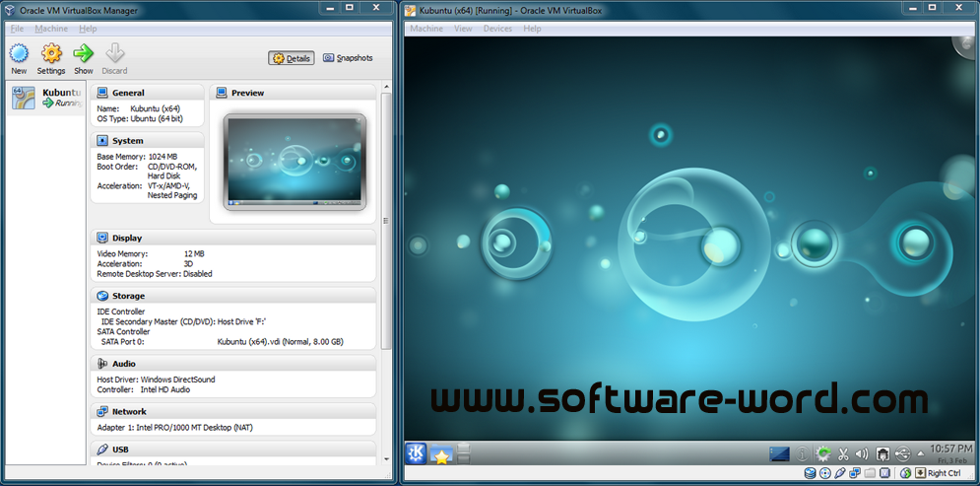Click 'Kubuntu (x64).vdi (Normal, 8.00 GB)' entry
Image resolution: width=980 pixels, height=486 pixels.
pos(280,341)
